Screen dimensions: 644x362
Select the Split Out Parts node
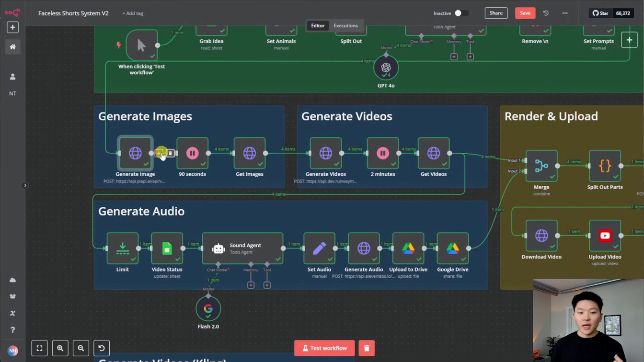(605, 166)
